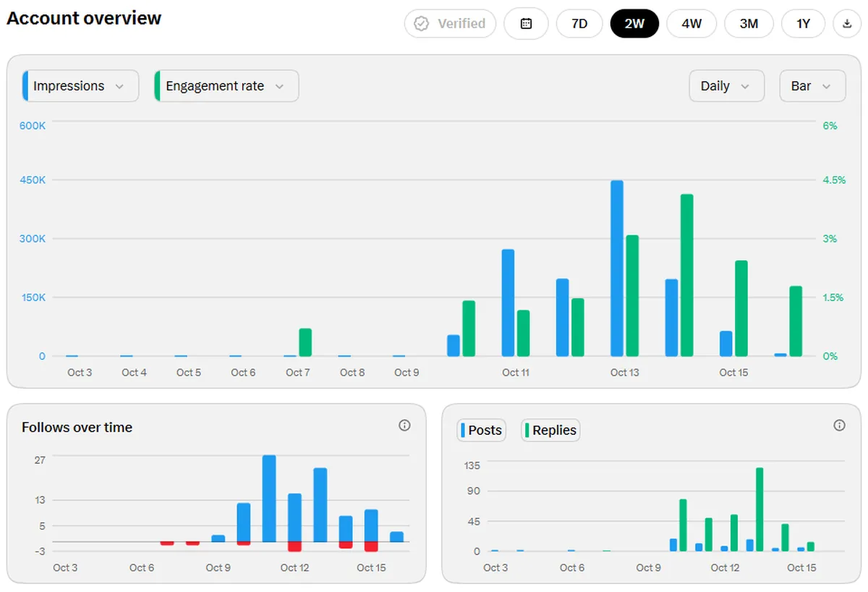Viewport: 868px width, 592px height.
Task: Click the Oct 7 engagement rate green bar
Action: pyautogui.click(x=305, y=342)
